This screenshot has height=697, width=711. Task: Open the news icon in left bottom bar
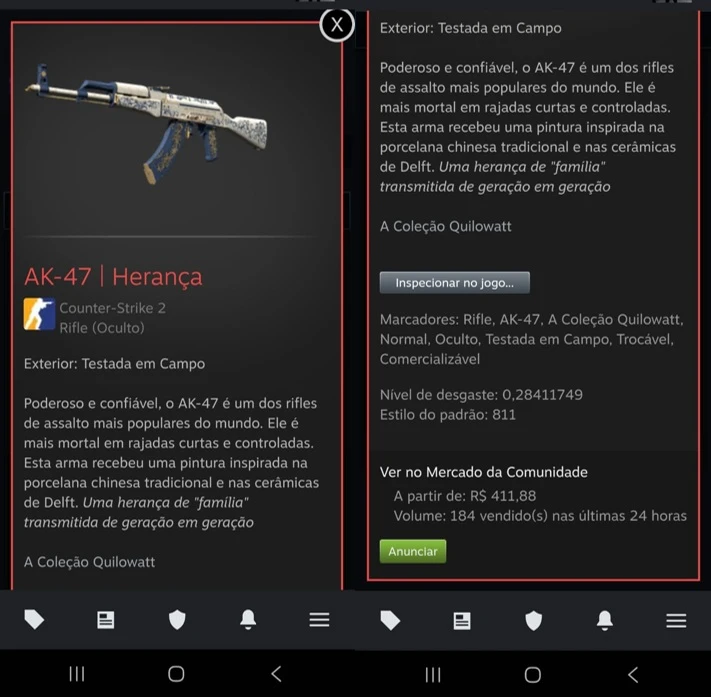tap(106, 620)
